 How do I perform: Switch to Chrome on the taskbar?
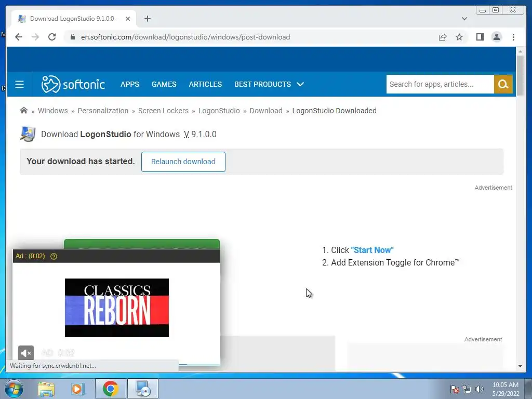tap(111, 389)
